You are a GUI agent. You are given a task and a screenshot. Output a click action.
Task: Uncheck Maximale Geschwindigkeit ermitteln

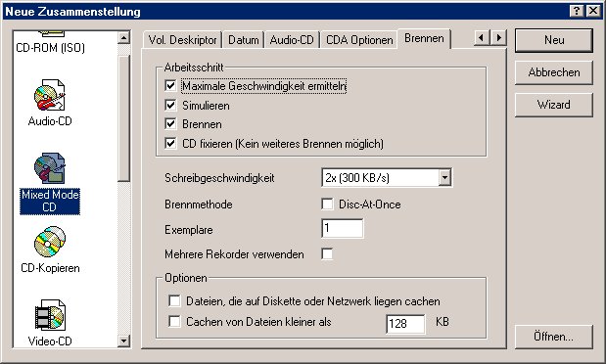(x=170, y=85)
